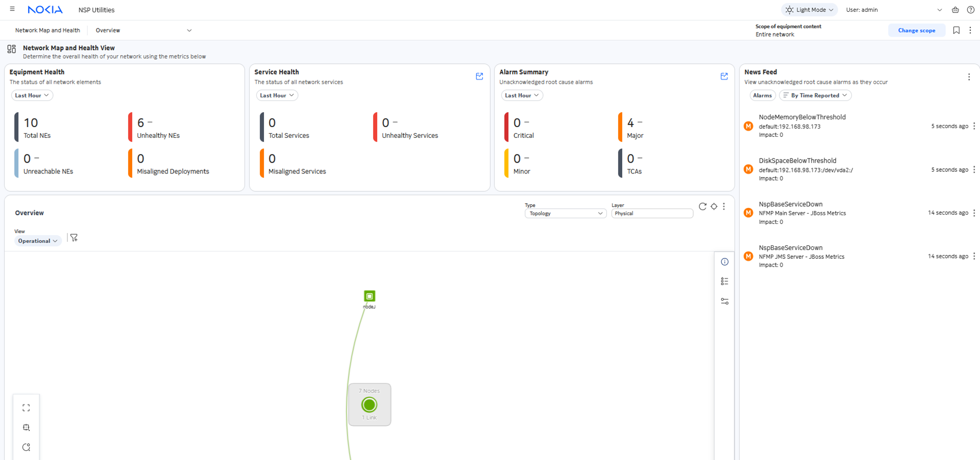Click the map filter funnel icon
The height and width of the screenshot is (460, 980).
[74, 238]
